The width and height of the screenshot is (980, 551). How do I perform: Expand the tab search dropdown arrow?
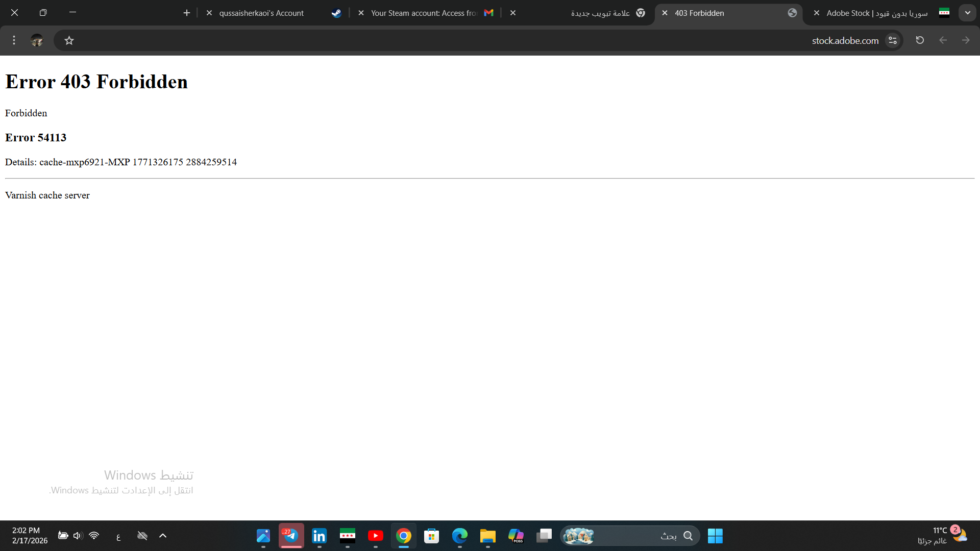(x=967, y=13)
